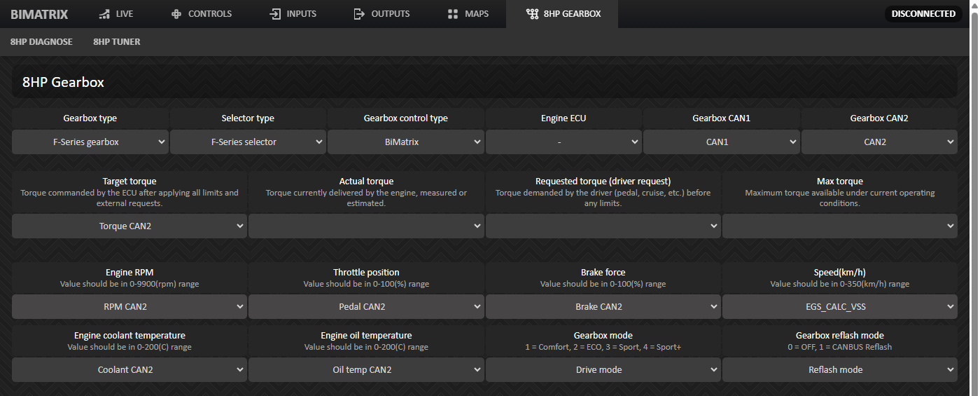The image size is (980, 396).
Task: Open Brake force dropdown showing Brake CAN2
Action: point(603,307)
